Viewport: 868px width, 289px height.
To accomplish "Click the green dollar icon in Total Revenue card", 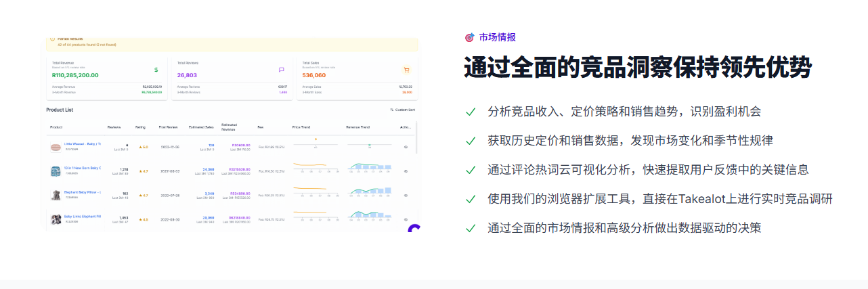I will (x=156, y=69).
